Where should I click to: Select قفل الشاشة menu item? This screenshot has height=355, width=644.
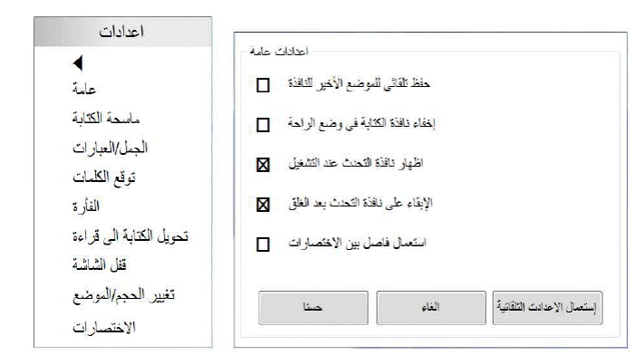coord(100,264)
